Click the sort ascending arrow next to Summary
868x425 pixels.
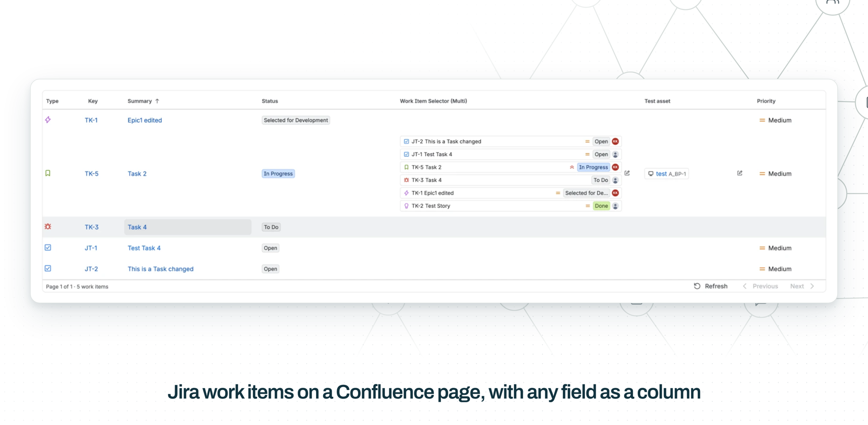pyautogui.click(x=158, y=101)
